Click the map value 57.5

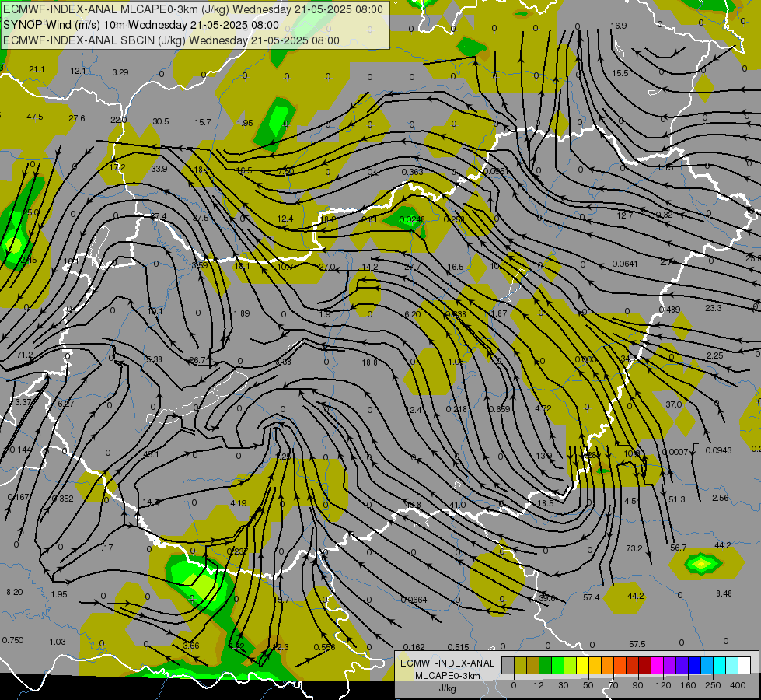pyautogui.click(x=637, y=644)
